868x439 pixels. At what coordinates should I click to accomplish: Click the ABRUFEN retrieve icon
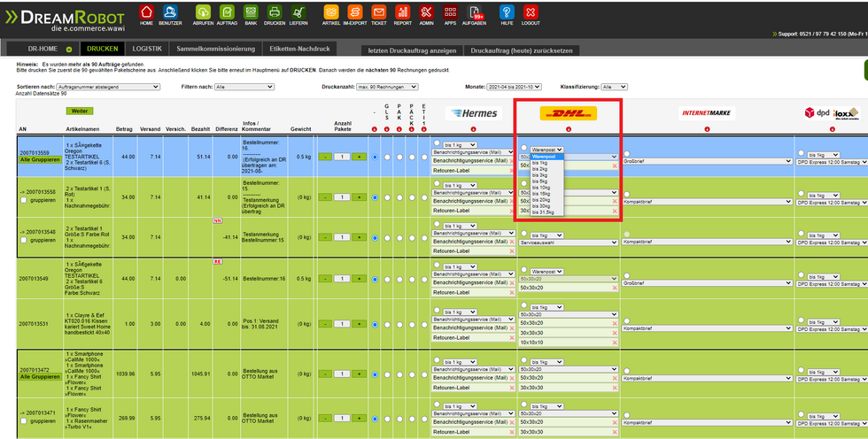[204, 12]
